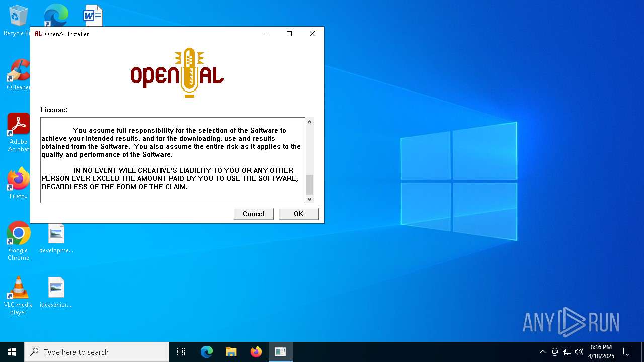Open the clock showing 8:16 PM
This screenshot has width=644, height=362.
601,352
